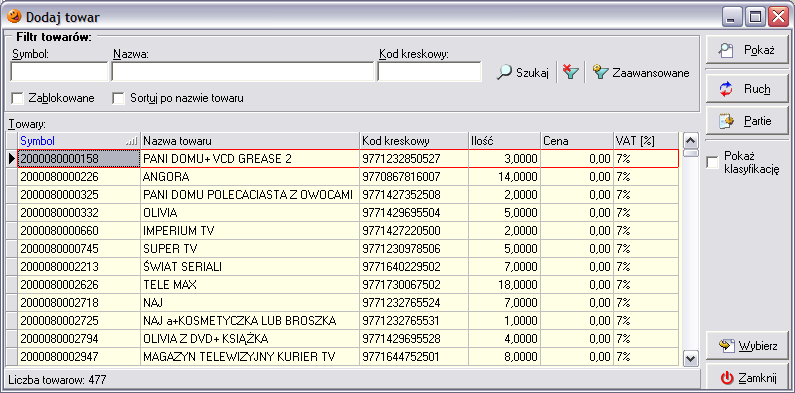Image resolution: width=795 pixels, height=393 pixels.
Task: Open Zaawansowane advanced filter
Action: [x=641, y=73]
